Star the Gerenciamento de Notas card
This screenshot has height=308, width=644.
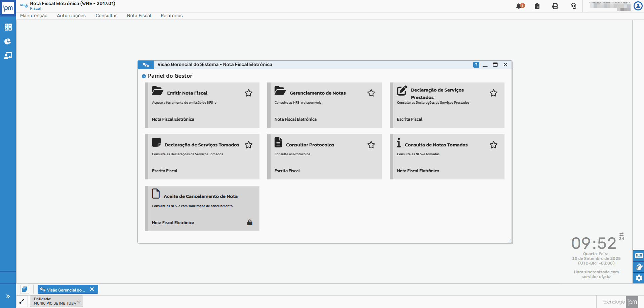(371, 93)
